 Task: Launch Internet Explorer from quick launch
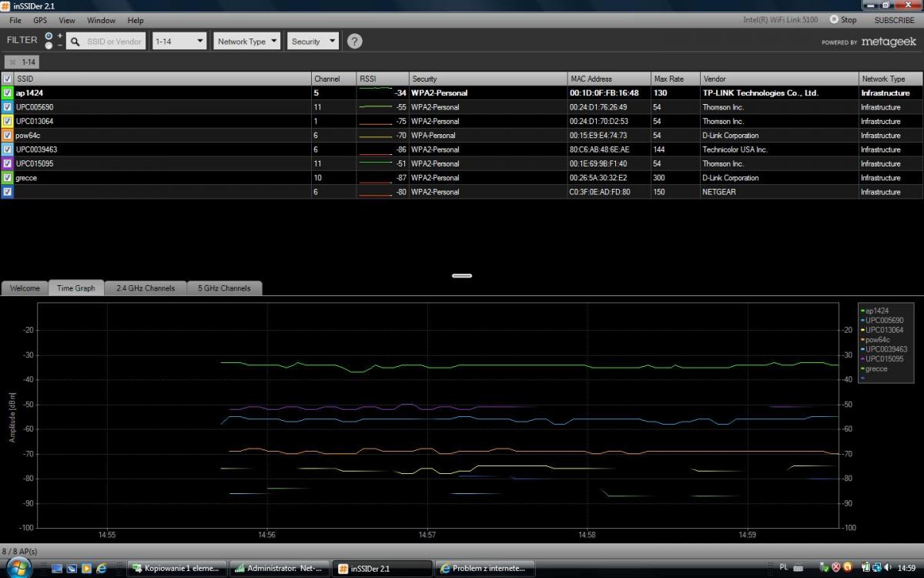(100, 569)
